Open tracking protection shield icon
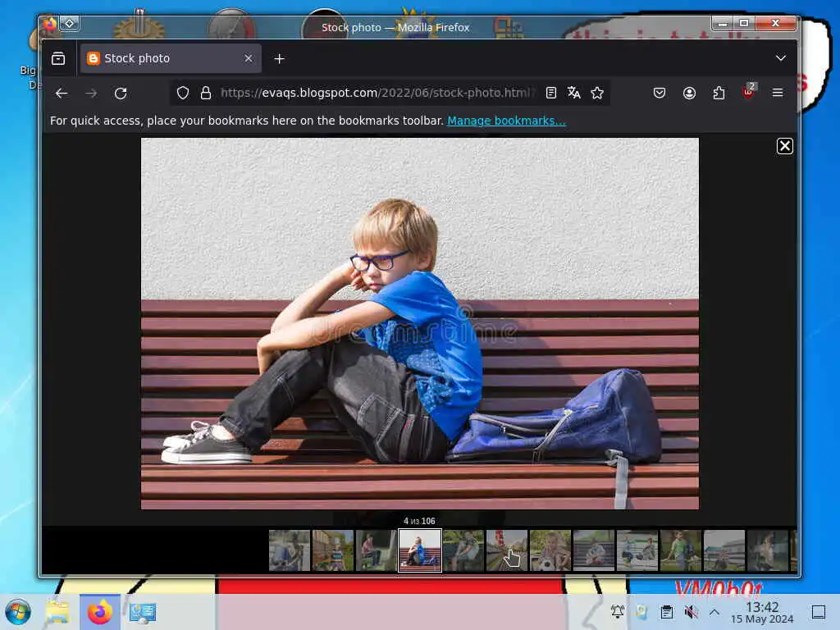The image size is (840, 630). tap(183, 94)
